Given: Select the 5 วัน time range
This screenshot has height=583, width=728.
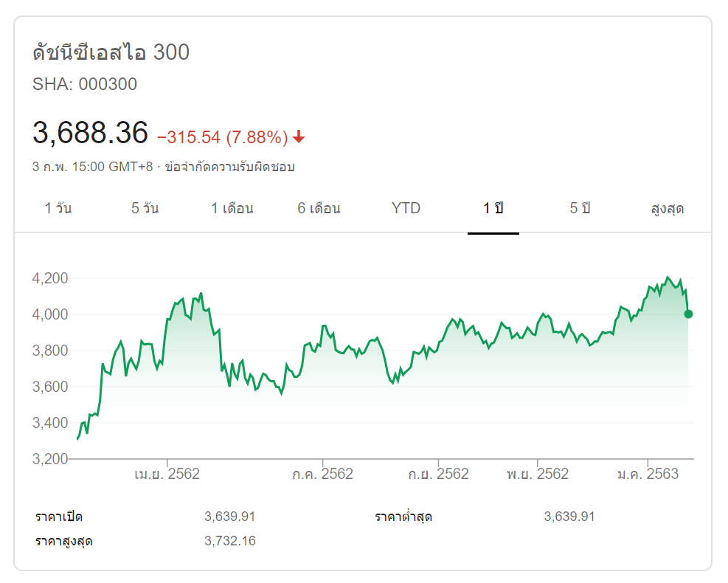Looking at the screenshot, I should 145,208.
